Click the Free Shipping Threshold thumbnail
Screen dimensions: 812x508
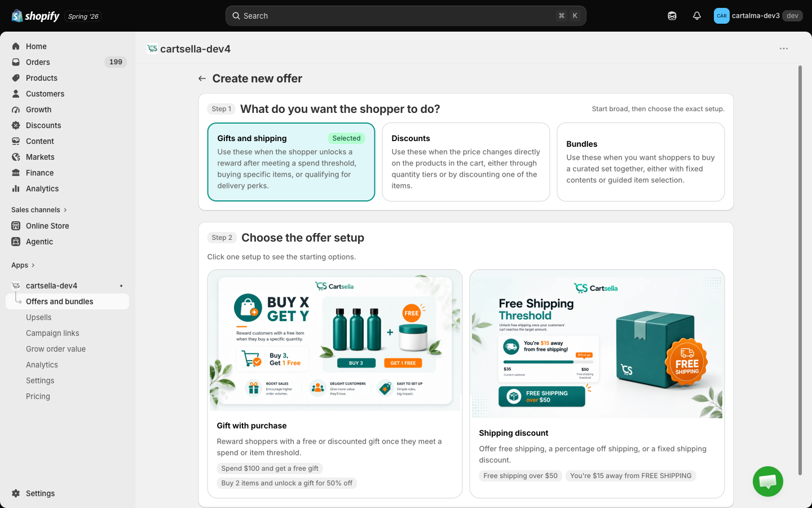(x=597, y=344)
